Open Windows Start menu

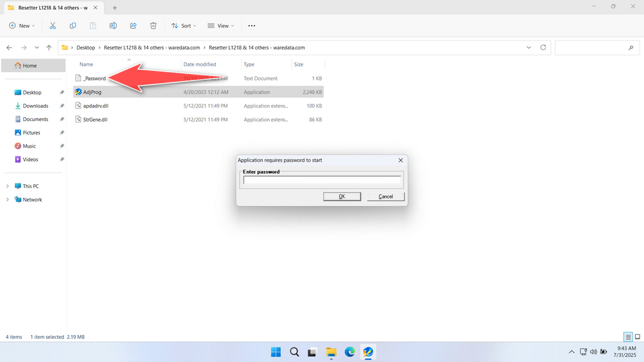[x=276, y=352]
